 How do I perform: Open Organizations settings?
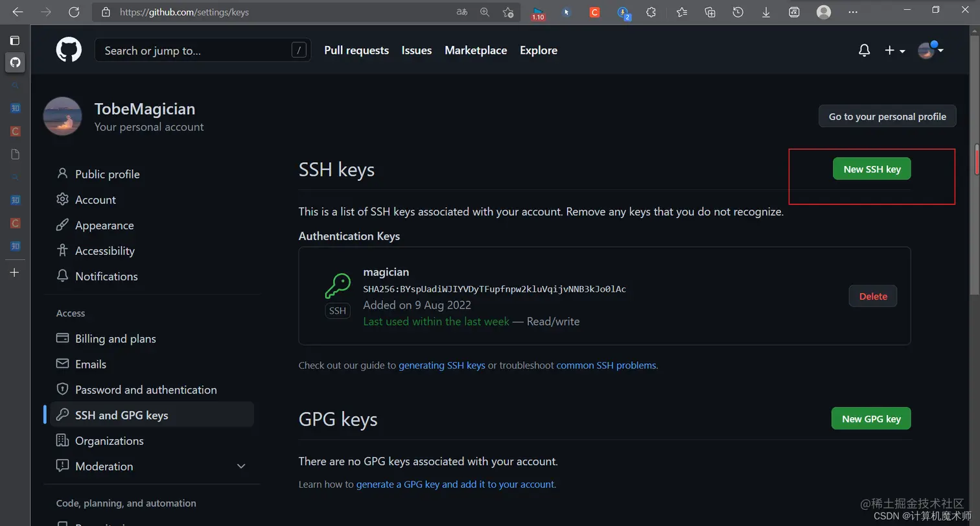click(x=109, y=440)
